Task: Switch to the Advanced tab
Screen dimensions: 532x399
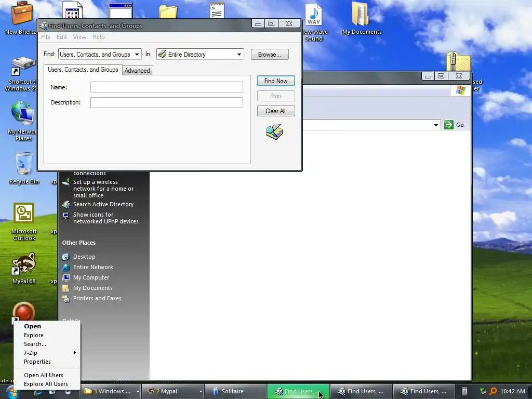Action: tap(137, 71)
